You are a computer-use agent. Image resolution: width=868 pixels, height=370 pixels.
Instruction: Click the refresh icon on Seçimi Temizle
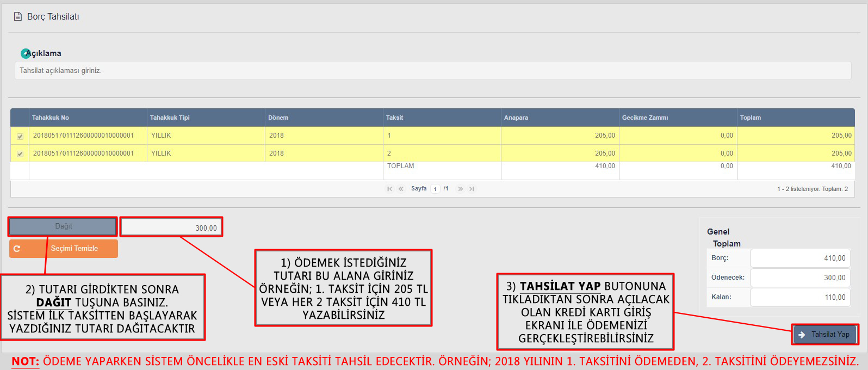coord(17,249)
